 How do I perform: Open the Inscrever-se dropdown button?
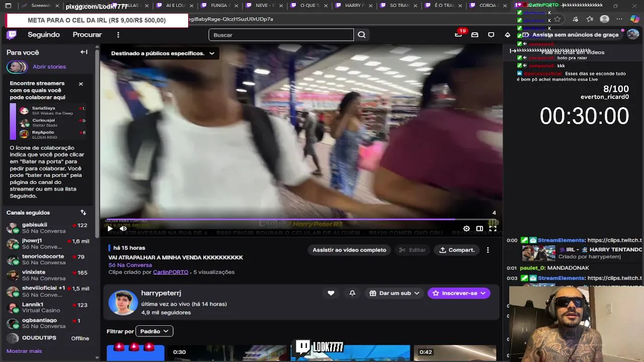[459, 293]
